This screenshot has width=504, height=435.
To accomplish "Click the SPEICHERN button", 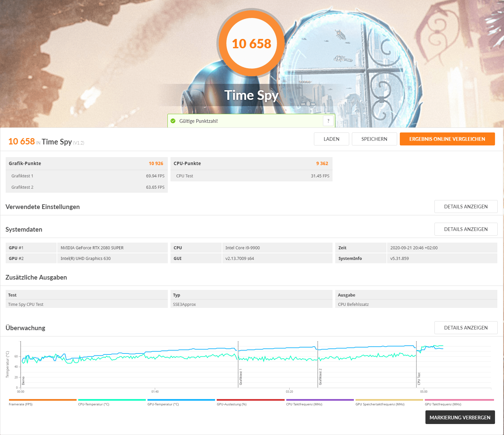I will (374, 139).
